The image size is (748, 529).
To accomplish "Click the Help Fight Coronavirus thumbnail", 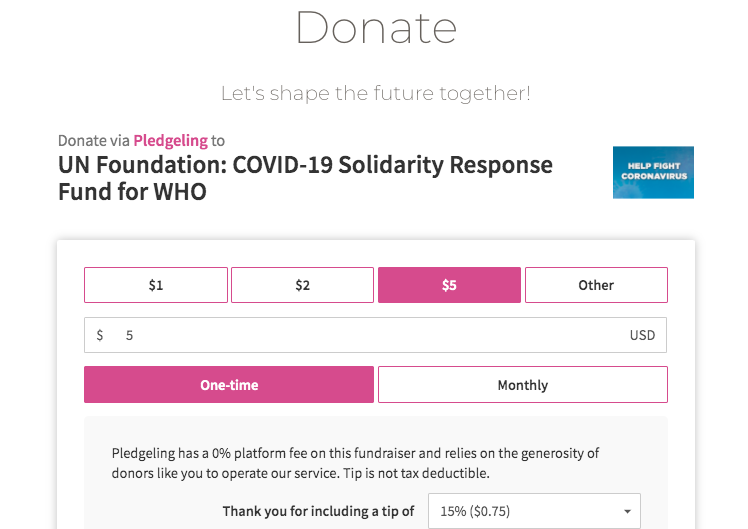I will [x=653, y=172].
